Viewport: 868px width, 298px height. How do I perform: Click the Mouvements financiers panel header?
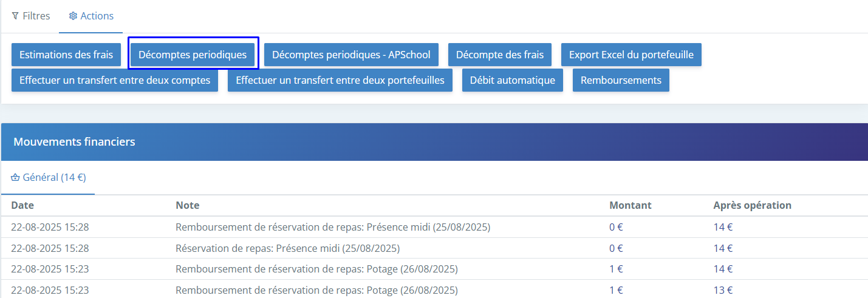pyautogui.click(x=74, y=142)
